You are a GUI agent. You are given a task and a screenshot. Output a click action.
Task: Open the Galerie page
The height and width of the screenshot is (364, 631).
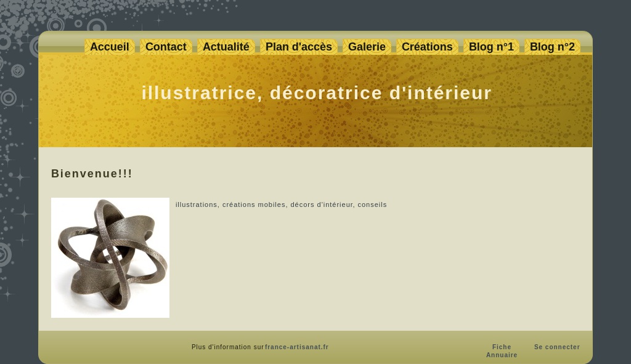pos(367,47)
